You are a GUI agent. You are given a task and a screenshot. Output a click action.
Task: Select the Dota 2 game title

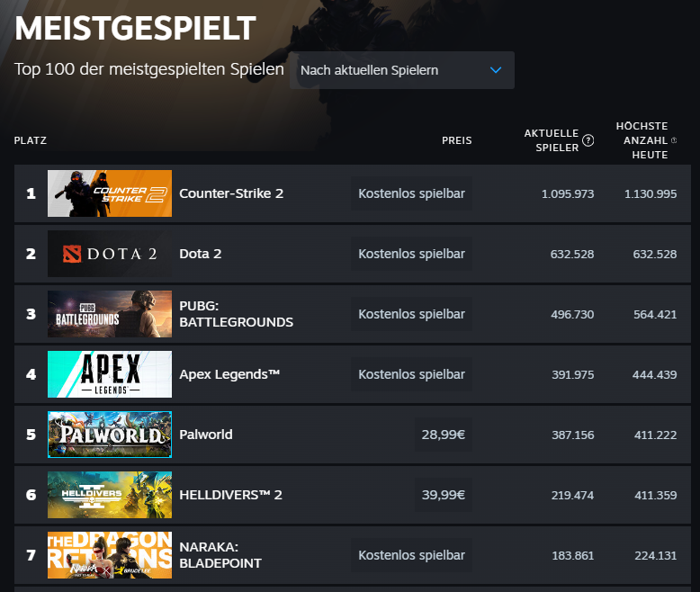coord(201,254)
